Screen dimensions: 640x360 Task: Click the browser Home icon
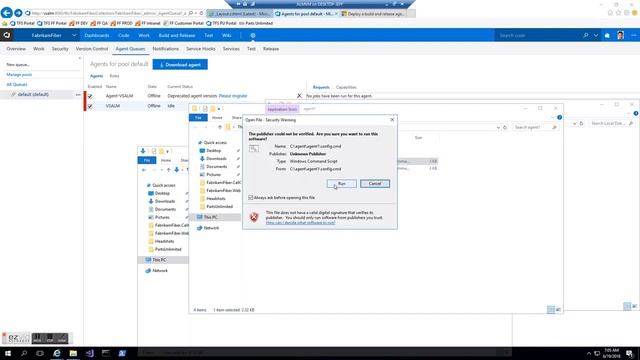click(x=610, y=13)
